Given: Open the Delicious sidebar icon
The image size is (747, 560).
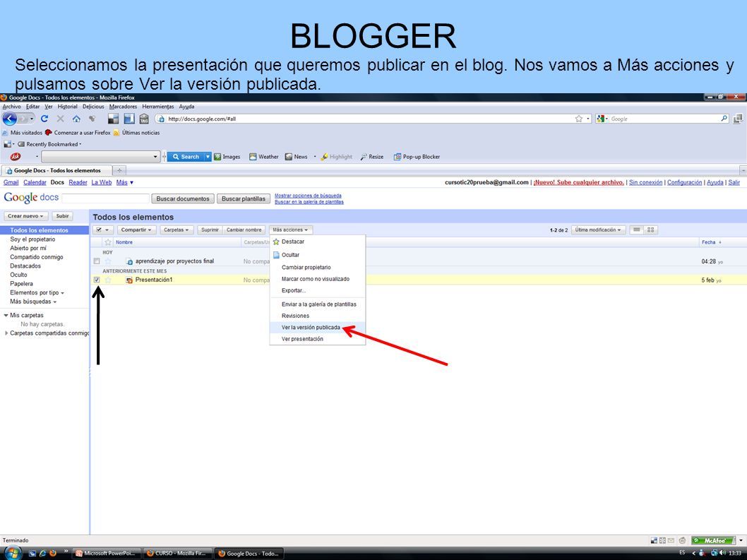Looking at the screenshot, I should coord(129,119).
